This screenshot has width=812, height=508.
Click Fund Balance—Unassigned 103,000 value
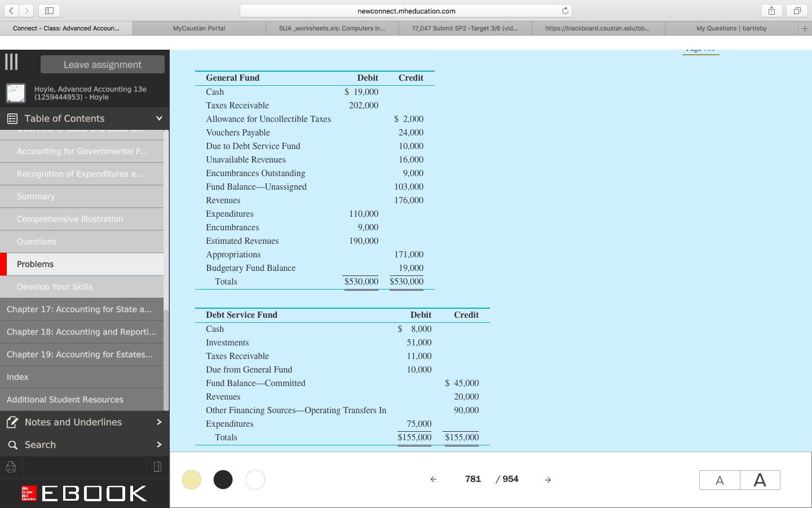pos(409,187)
